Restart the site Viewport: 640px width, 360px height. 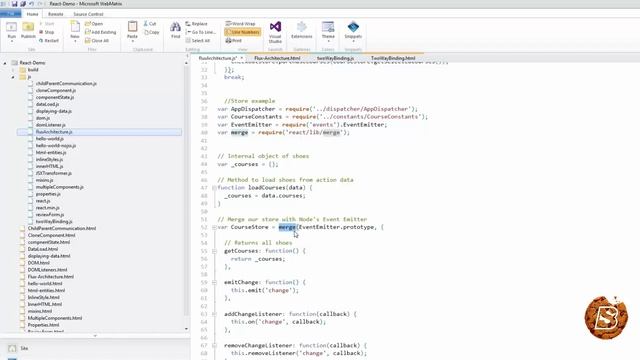(49, 41)
